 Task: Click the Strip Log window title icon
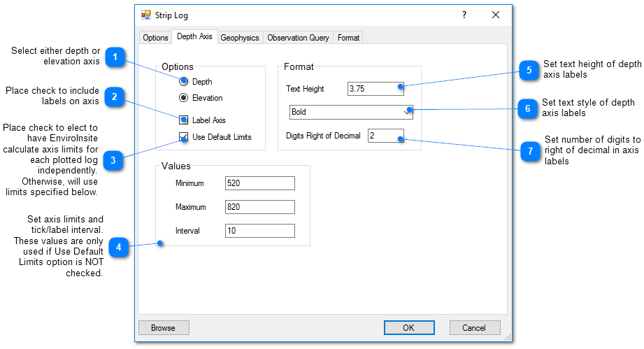tap(146, 15)
